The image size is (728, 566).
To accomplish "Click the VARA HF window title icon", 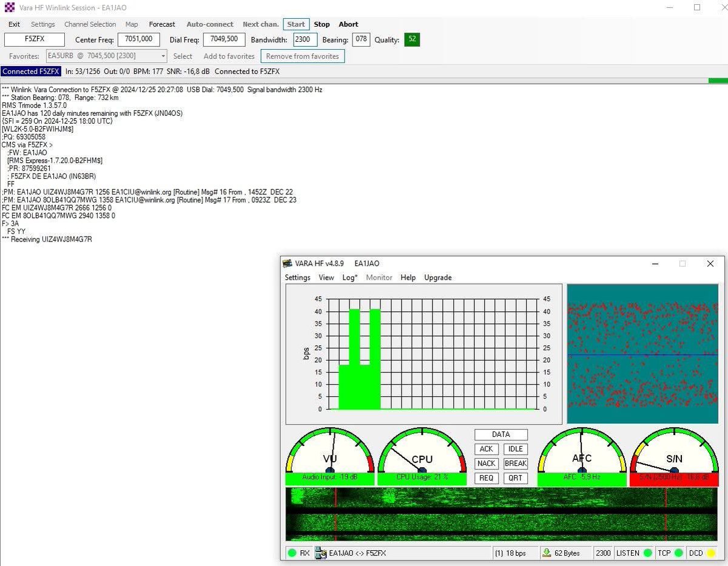I will [x=288, y=263].
